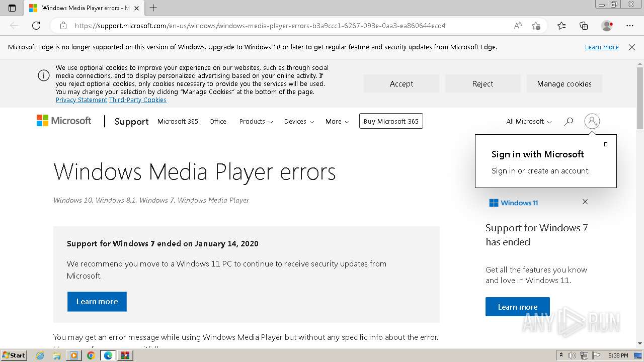
Task: Click the taskbar clock 5:38 PM
Action: (x=618, y=355)
